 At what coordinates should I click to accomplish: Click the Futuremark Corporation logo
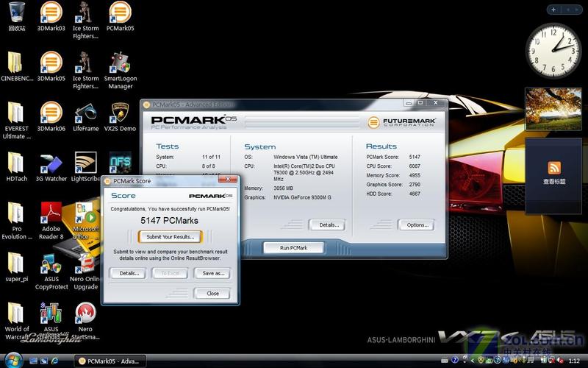point(401,122)
